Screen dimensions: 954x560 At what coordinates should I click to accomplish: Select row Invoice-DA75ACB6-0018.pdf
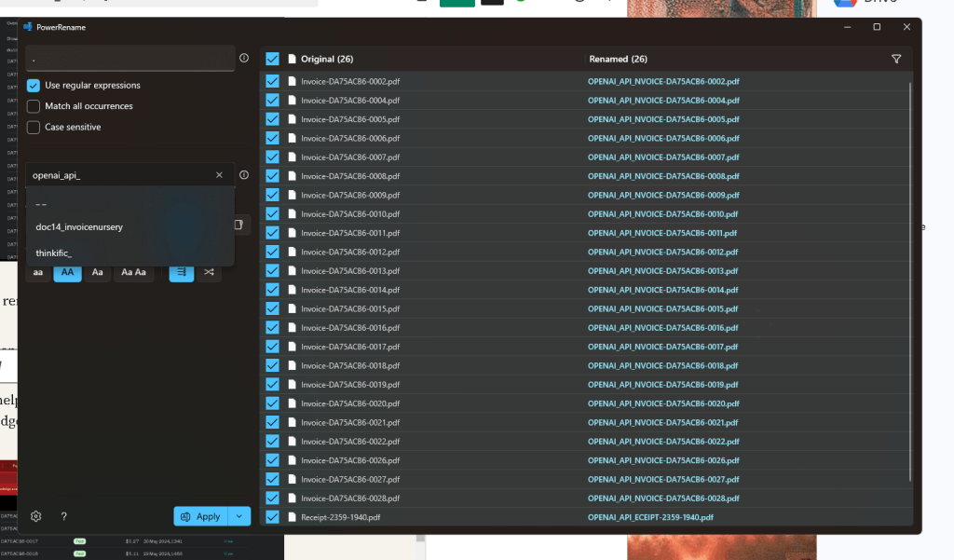coord(587,366)
